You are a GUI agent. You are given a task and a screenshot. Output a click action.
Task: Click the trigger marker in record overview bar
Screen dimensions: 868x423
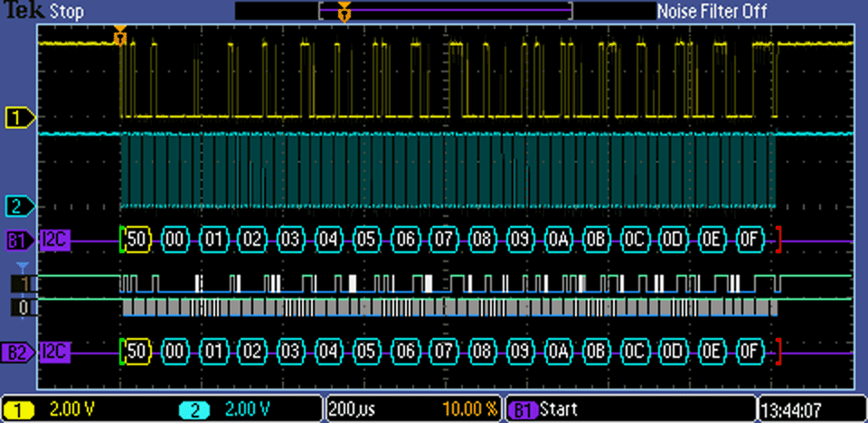point(344,11)
